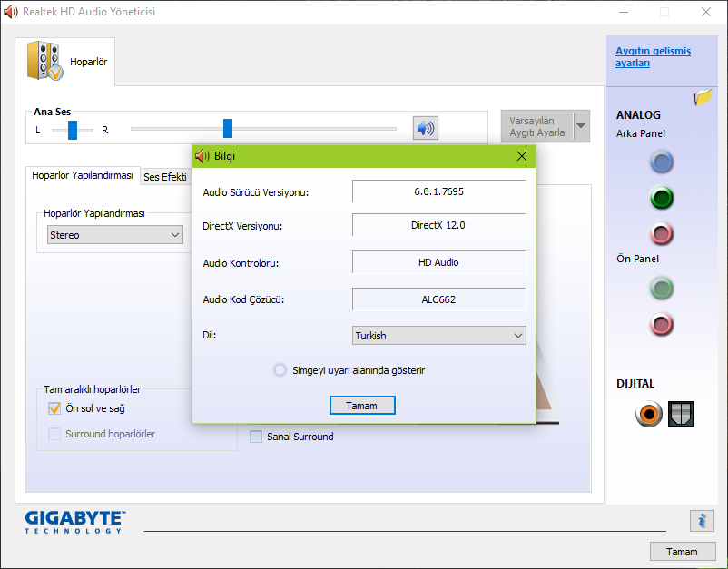This screenshot has height=569, width=728.
Task: Click the optical digital output icon
Action: pyautogui.click(x=681, y=414)
